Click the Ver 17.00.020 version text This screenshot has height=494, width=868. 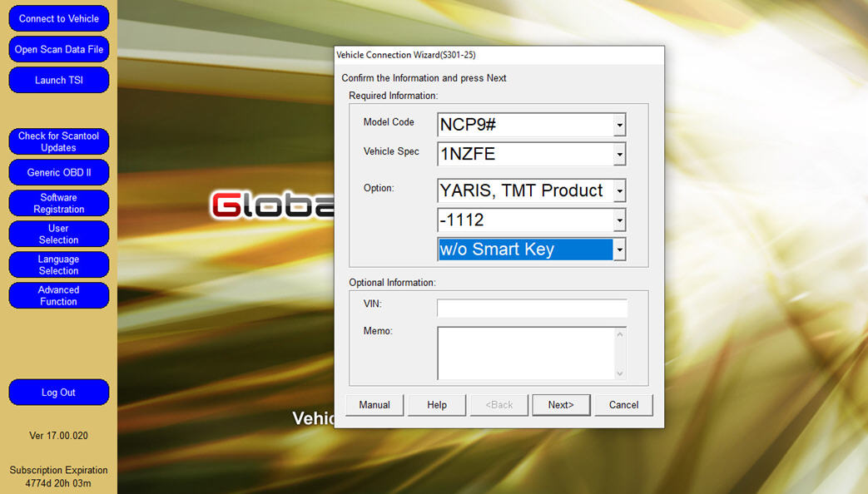(x=59, y=436)
